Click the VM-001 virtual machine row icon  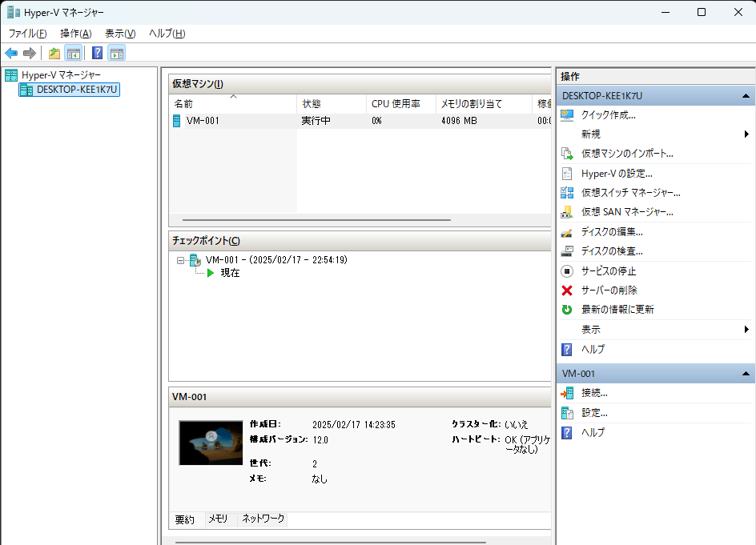176,121
